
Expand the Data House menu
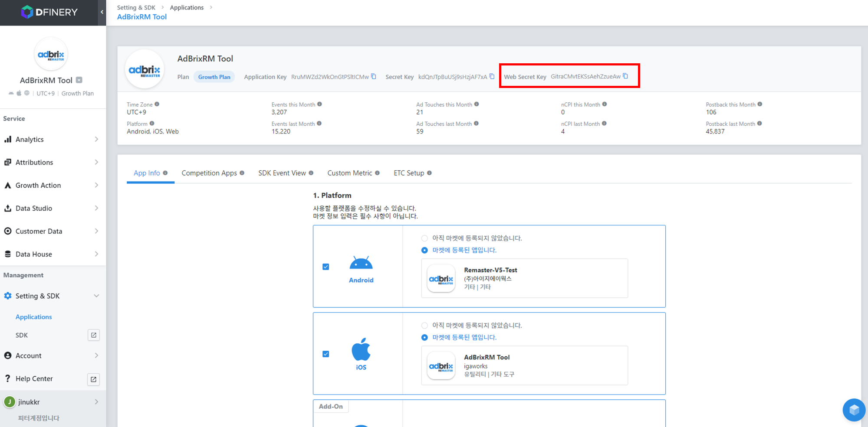pyautogui.click(x=53, y=254)
